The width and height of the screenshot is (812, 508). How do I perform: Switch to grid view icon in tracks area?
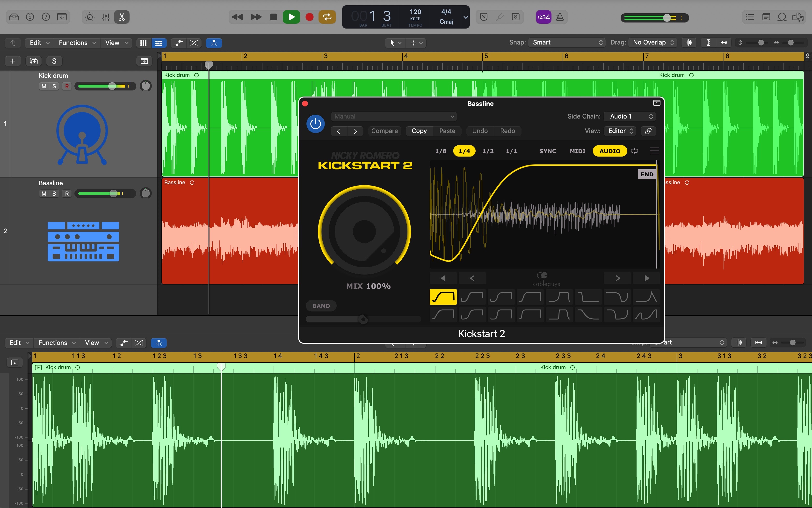(143, 43)
